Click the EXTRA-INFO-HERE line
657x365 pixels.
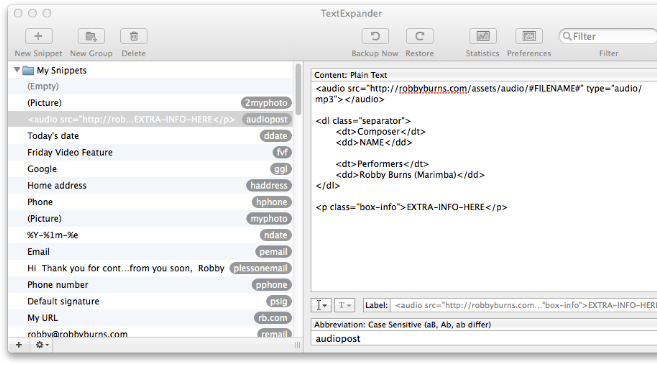pos(411,207)
